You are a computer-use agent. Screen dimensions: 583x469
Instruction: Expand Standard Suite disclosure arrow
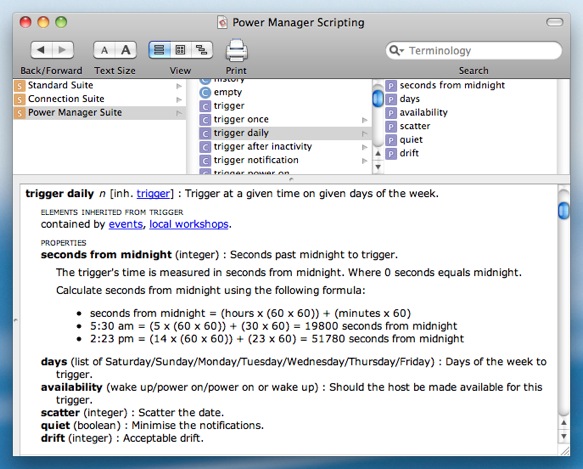click(179, 86)
